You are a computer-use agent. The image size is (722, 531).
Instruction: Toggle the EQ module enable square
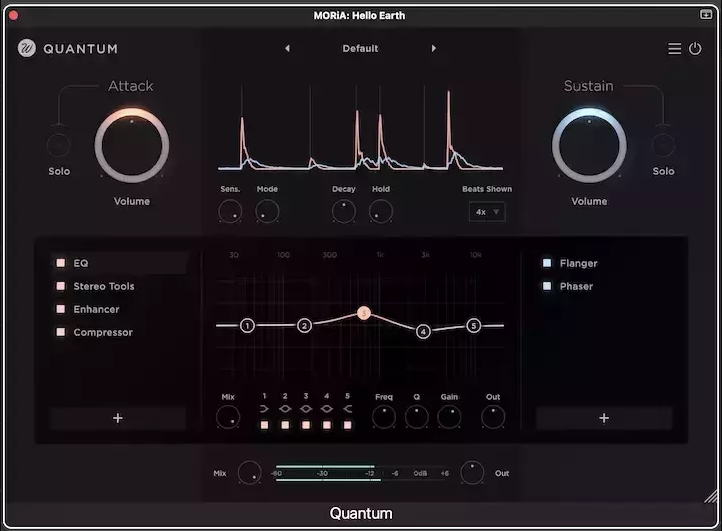click(x=60, y=263)
